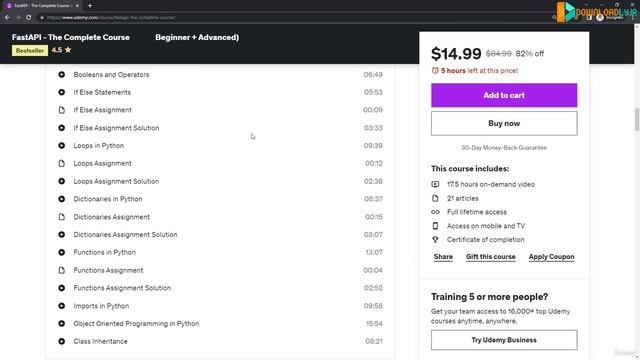Click Apply Coupon link
This screenshot has height=360, width=640.
click(551, 257)
